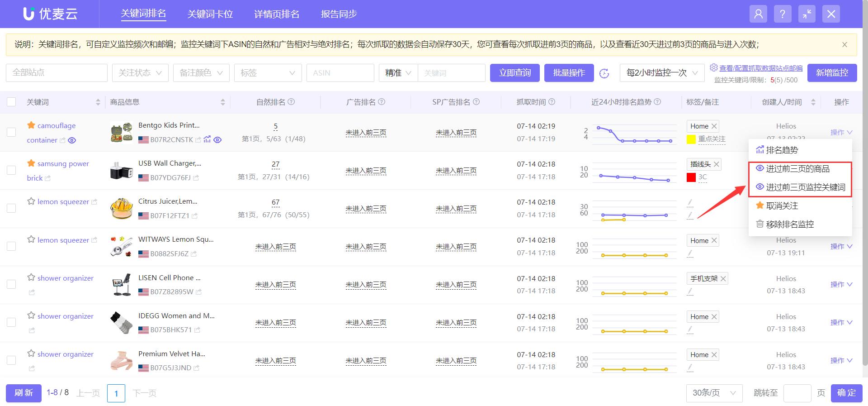Switch to 关键词排名 tab
Image resolution: width=868 pixels, height=406 pixels.
tap(143, 14)
